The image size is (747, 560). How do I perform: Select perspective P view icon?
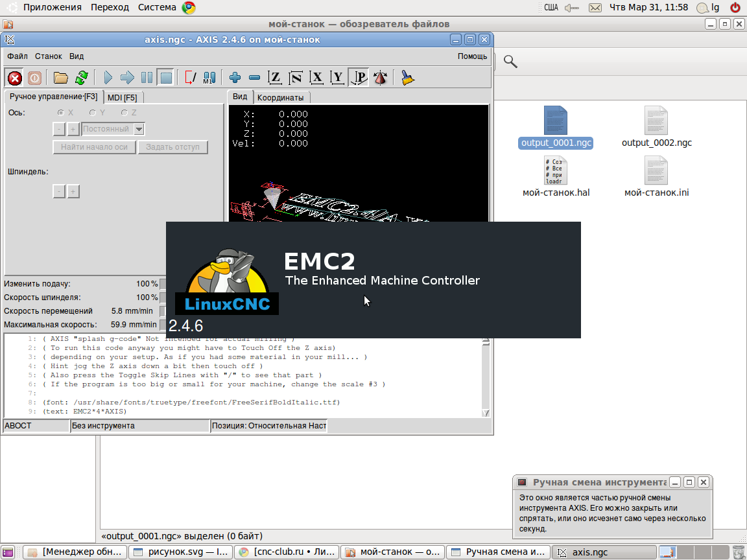[x=358, y=78]
